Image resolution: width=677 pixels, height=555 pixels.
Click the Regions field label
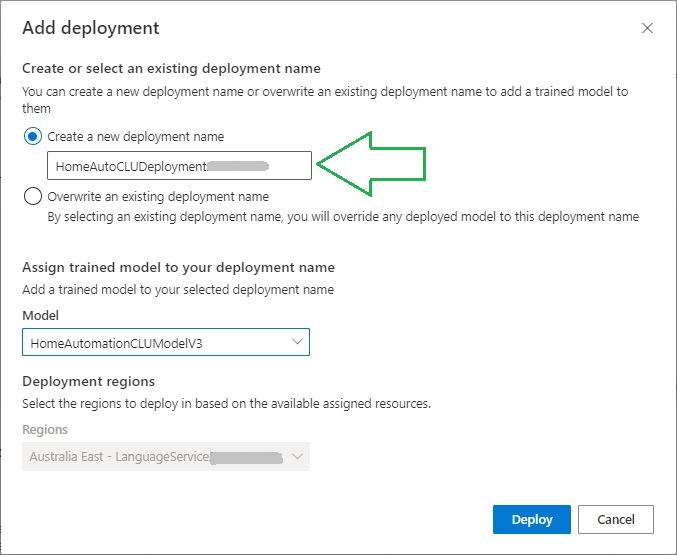45,430
